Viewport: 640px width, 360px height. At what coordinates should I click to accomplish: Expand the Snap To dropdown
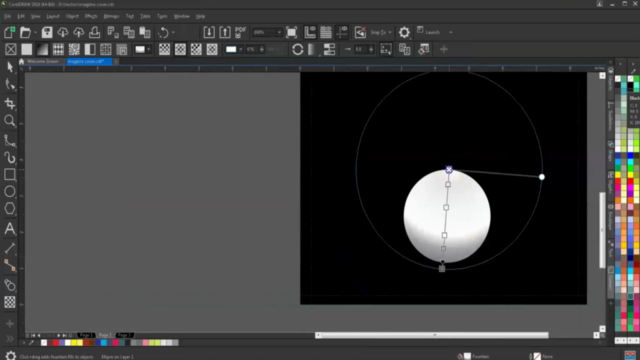pos(390,32)
